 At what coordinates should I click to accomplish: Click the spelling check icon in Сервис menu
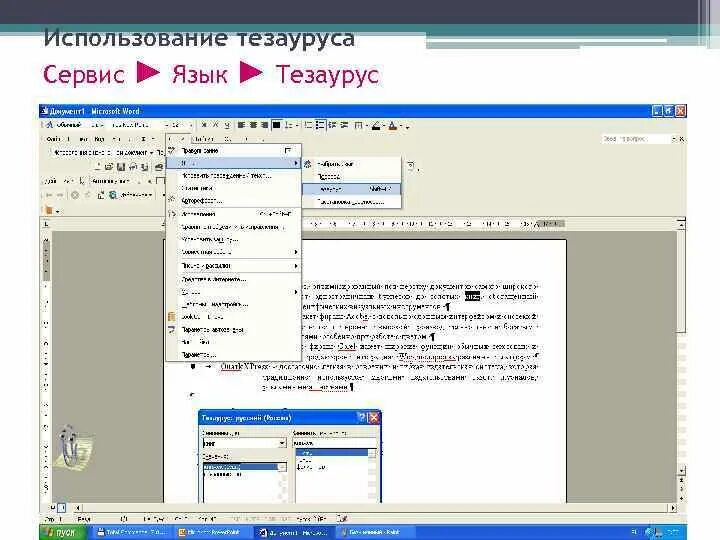pyautogui.click(x=172, y=150)
